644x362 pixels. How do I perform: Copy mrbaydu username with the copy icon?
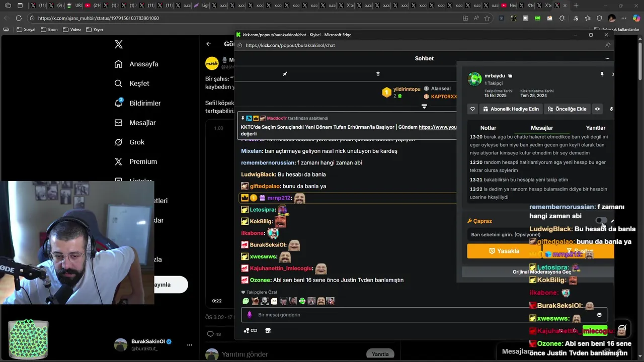(510, 76)
